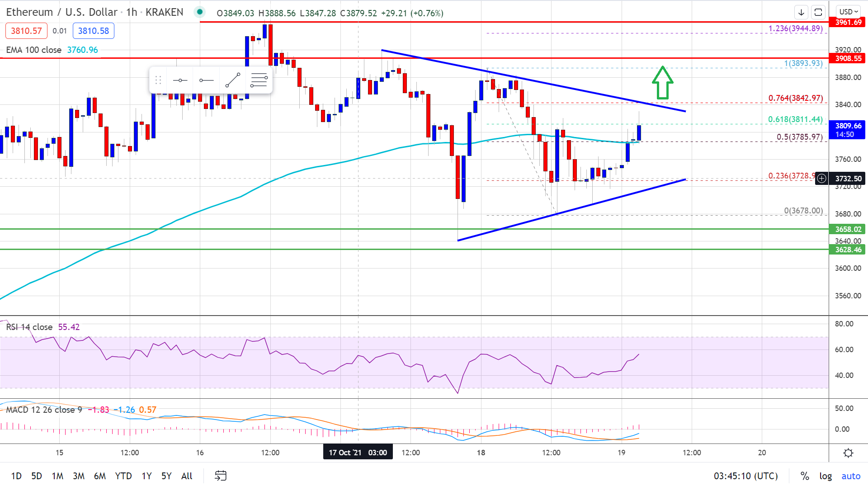Click the Go to date calendar icon
This screenshot has height=486, width=868.
221,476
